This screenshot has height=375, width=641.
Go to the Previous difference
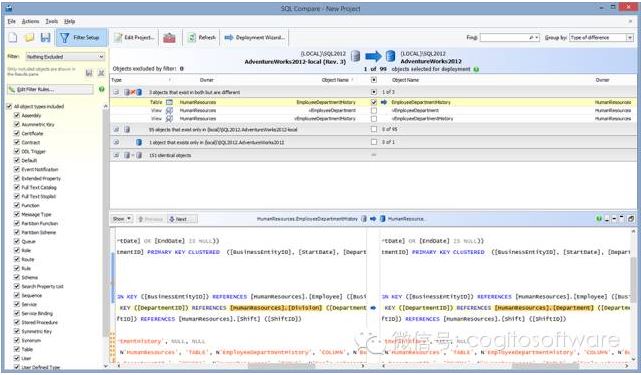150,219
